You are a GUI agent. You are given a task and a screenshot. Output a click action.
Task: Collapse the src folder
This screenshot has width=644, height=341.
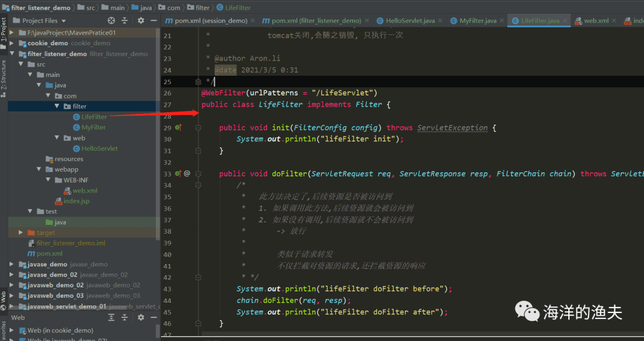tap(21, 64)
